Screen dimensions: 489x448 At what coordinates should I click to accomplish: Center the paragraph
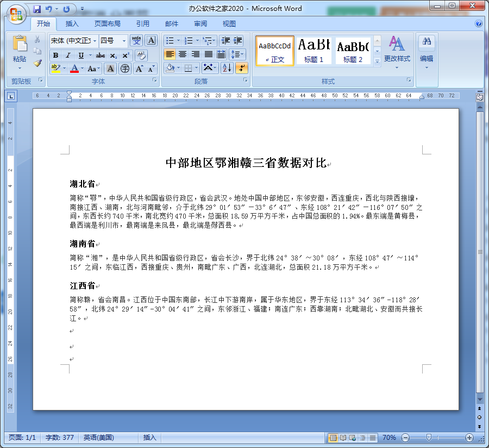point(183,54)
